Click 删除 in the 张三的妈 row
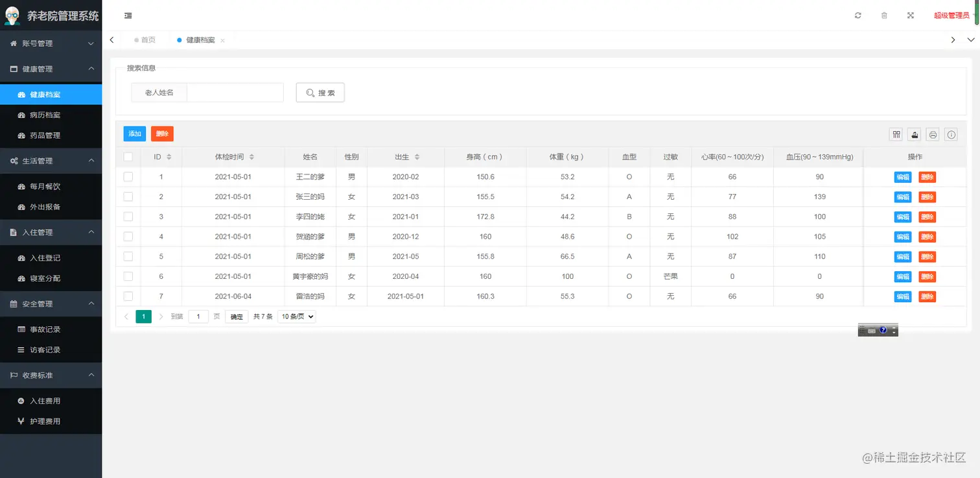Viewport: 980px width, 478px height. tap(927, 197)
